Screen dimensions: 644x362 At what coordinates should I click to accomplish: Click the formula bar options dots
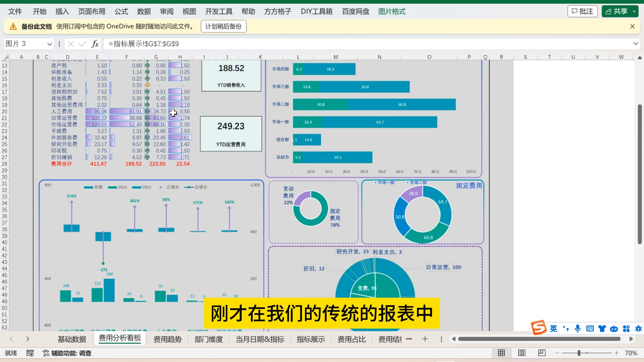59,44
